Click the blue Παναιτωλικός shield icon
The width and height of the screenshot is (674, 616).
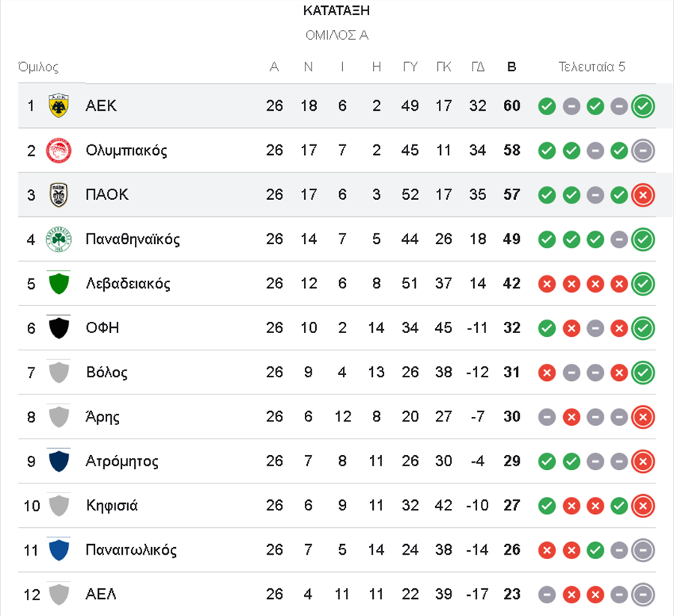click(58, 550)
